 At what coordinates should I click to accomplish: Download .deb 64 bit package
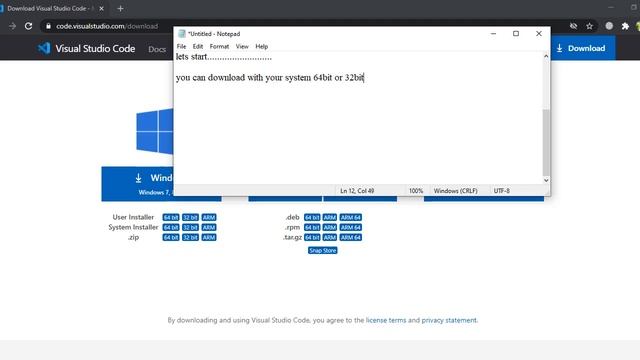(x=312, y=218)
